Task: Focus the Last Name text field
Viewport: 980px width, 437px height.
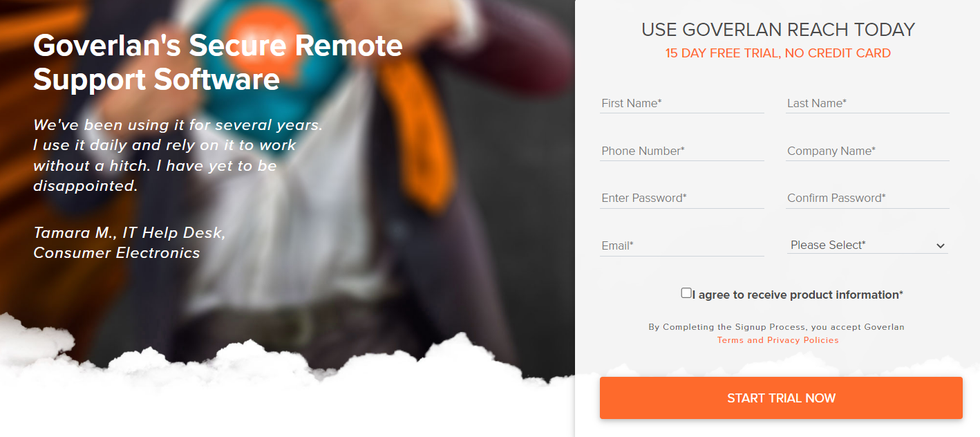Action: point(867,103)
